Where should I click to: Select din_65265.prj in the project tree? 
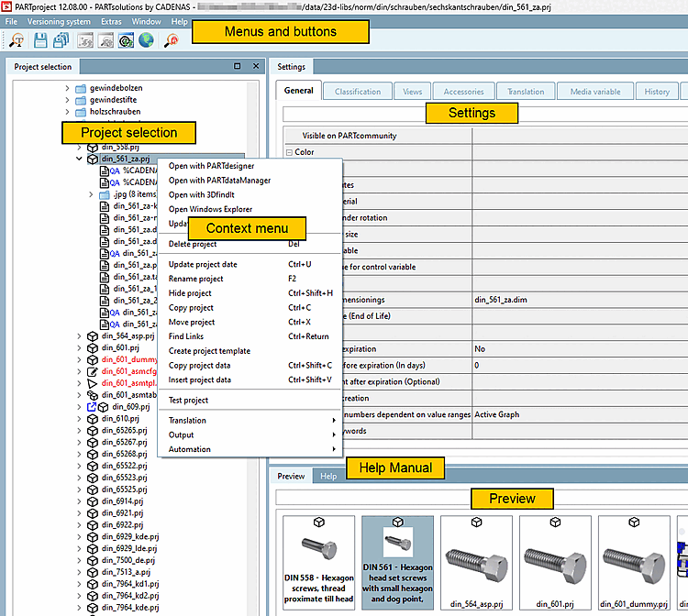coord(124,430)
